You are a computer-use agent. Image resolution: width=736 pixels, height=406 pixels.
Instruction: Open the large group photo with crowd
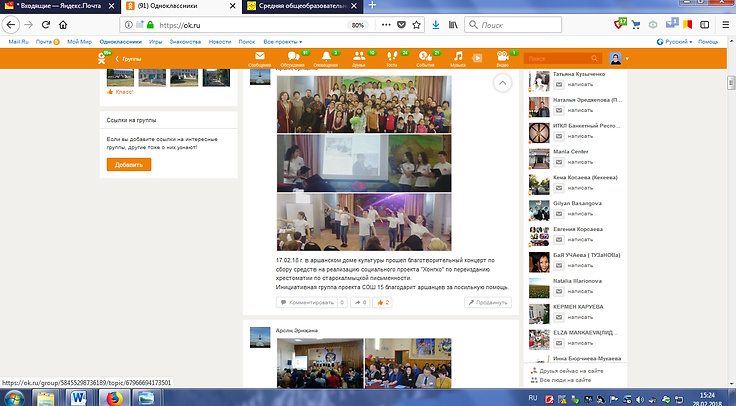364,104
